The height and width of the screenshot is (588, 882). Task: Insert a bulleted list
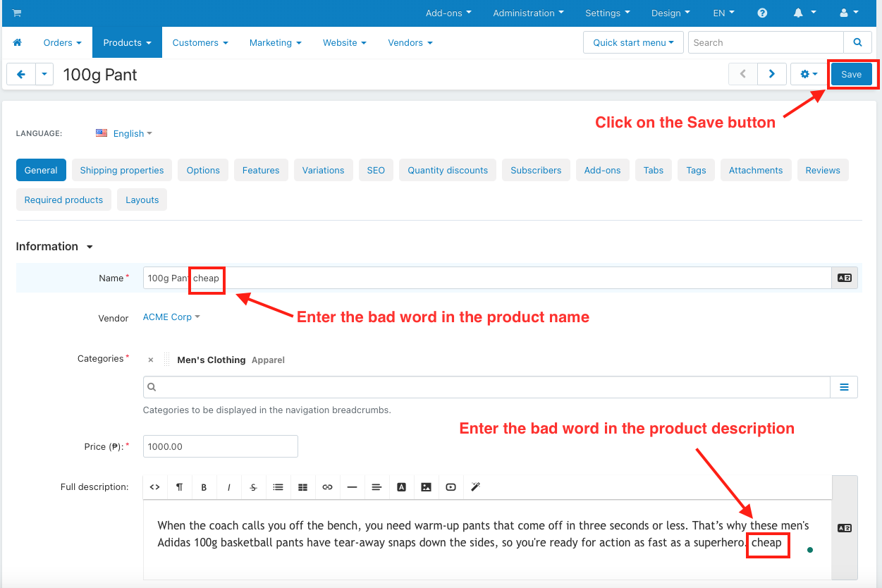click(x=278, y=487)
